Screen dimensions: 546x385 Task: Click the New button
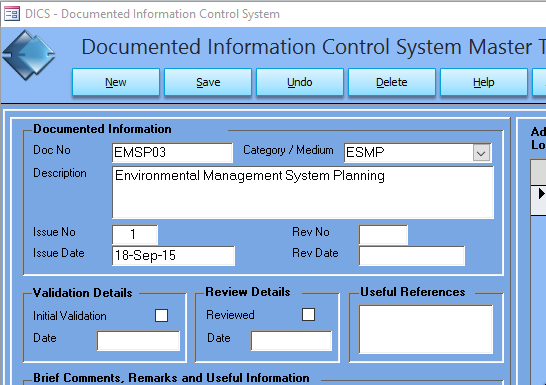click(x=116, y=82)
